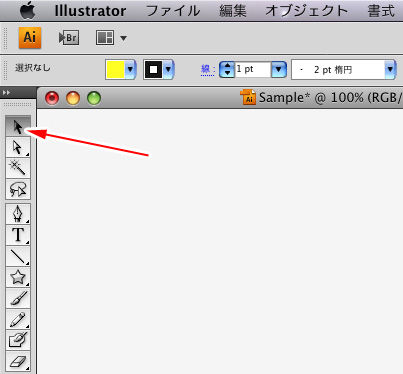Expand the toolbox with the double-arrow toggle
This screenshot has width=403, height=374.
[6, 92]
